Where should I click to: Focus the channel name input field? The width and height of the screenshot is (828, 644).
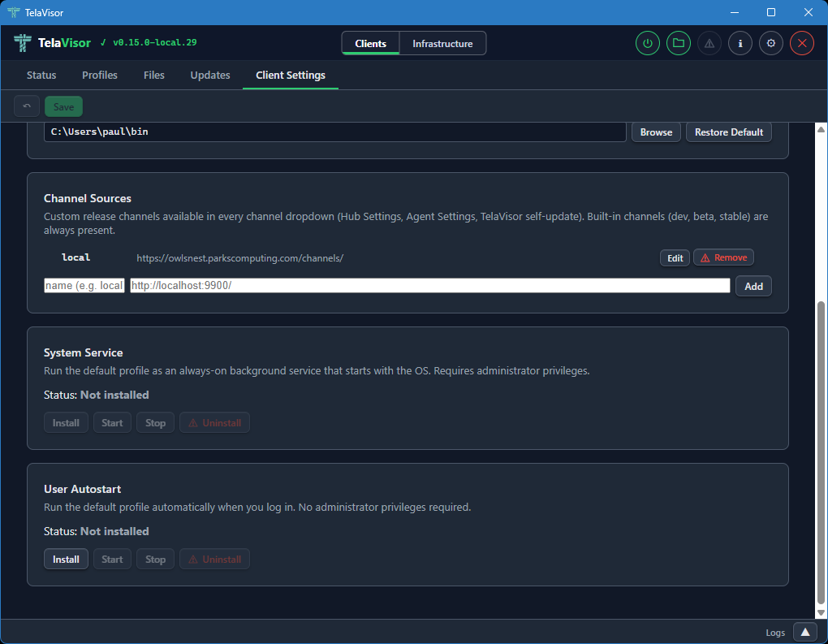point(84,285)
